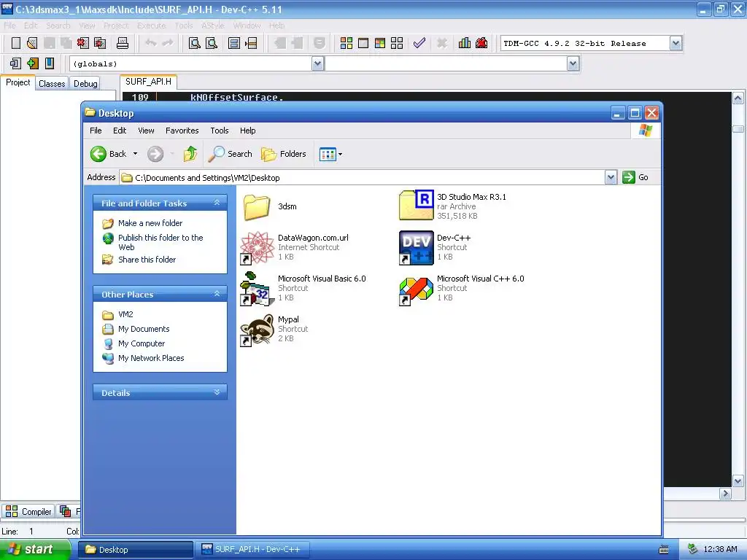Open My Documents from Other Places

[x=144, y=329]
